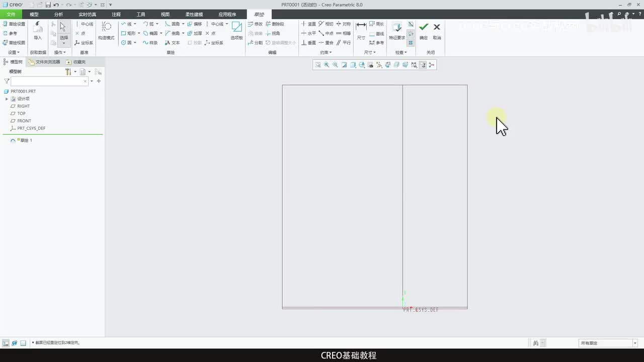Image resolution: width=644 pixels, height=362 pixels.
Task: Select the 选项板 palette tool
Action: 236,30
